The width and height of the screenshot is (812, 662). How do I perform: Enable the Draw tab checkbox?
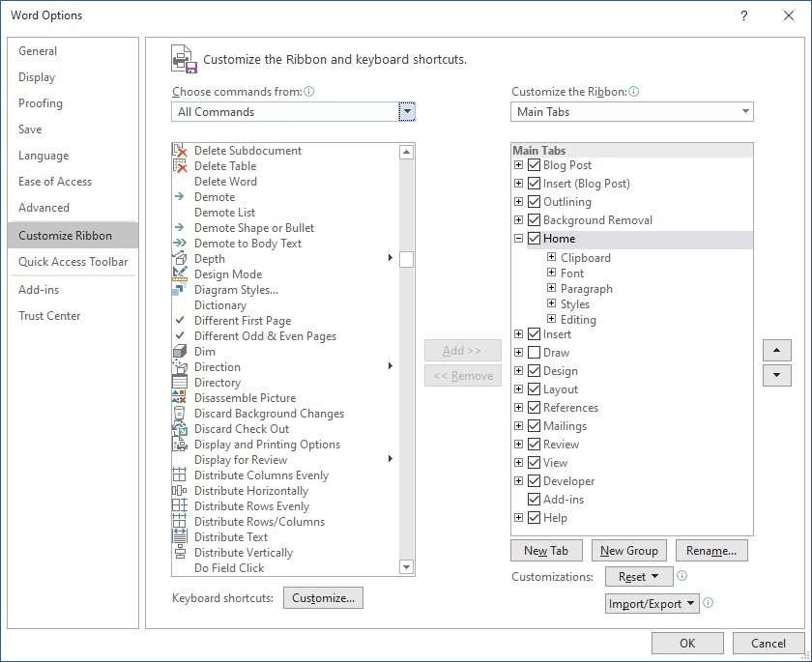[x=534, y=353]
